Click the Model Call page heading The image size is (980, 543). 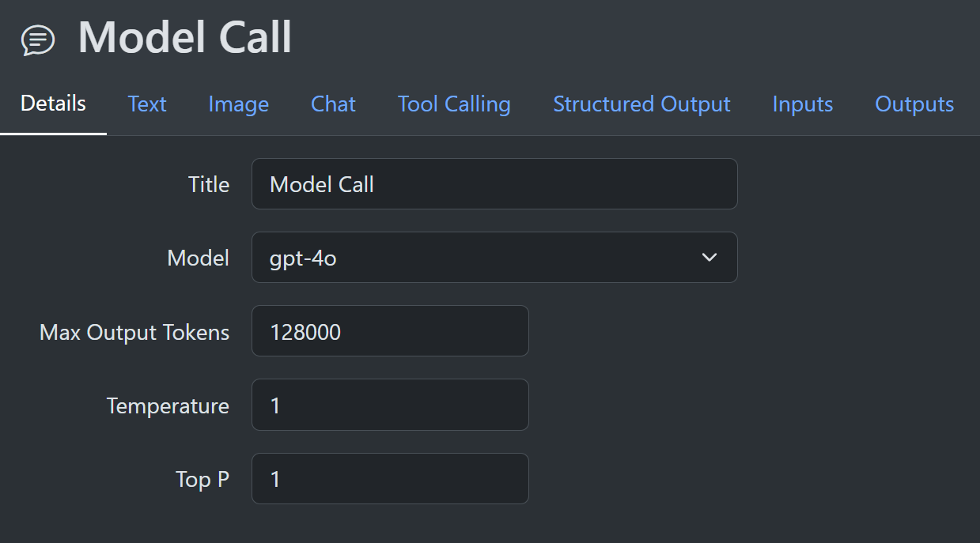[x=184, y=37]
